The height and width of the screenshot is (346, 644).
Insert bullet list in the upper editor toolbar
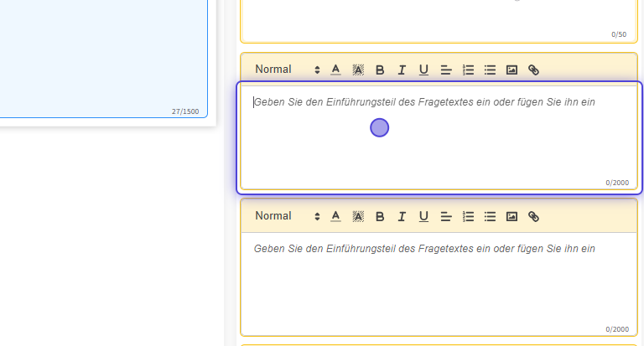click(491, 70)
